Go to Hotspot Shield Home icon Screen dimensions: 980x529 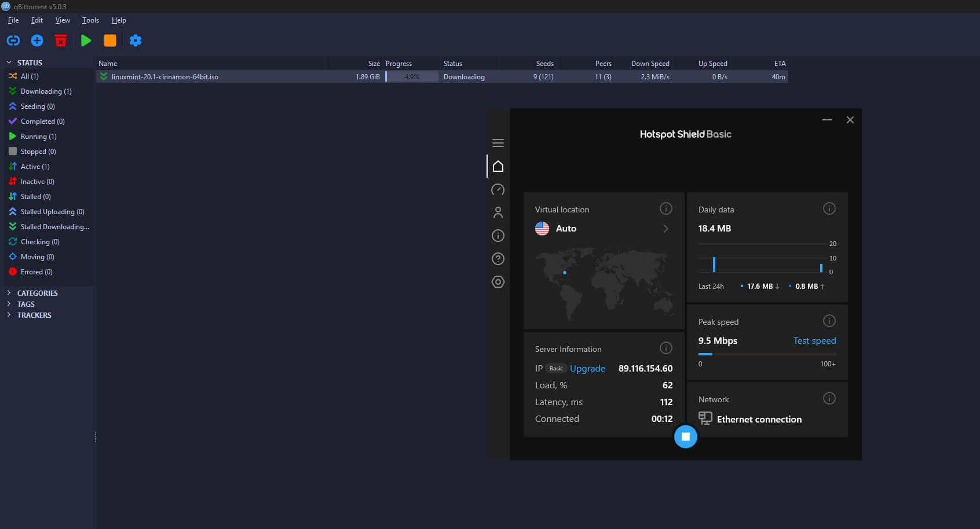coord(498,167)
